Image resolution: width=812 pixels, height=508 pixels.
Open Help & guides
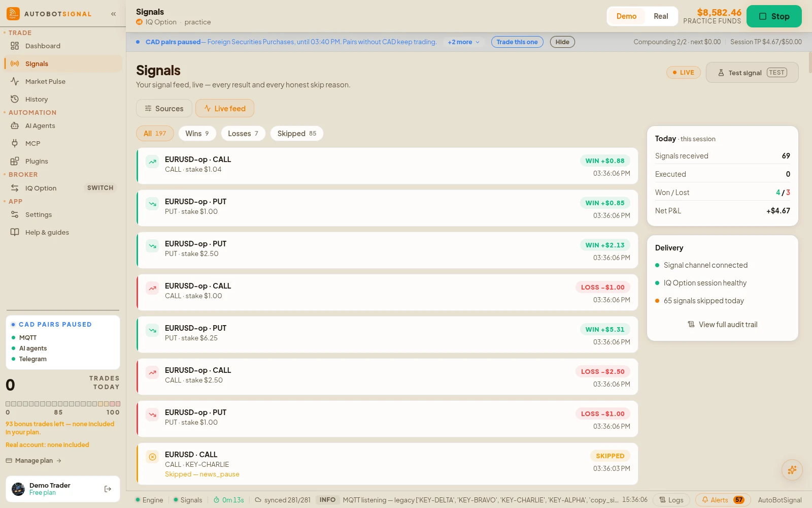tap(63, 232)
